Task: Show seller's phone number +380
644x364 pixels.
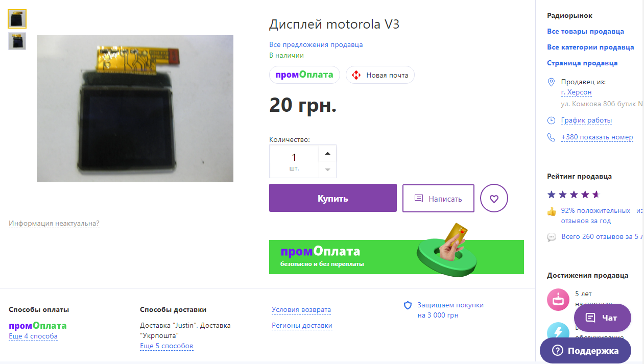Action: click(597, 137)
